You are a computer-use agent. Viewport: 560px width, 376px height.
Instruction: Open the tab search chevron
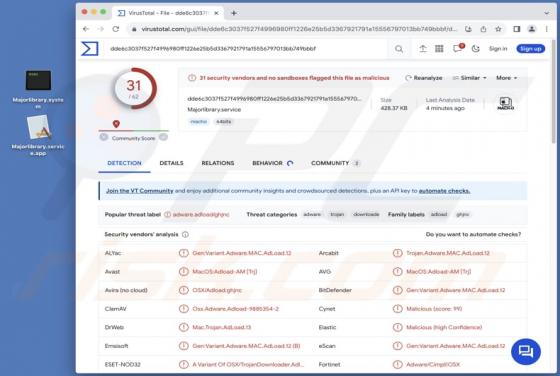click(x=546, y=13)
